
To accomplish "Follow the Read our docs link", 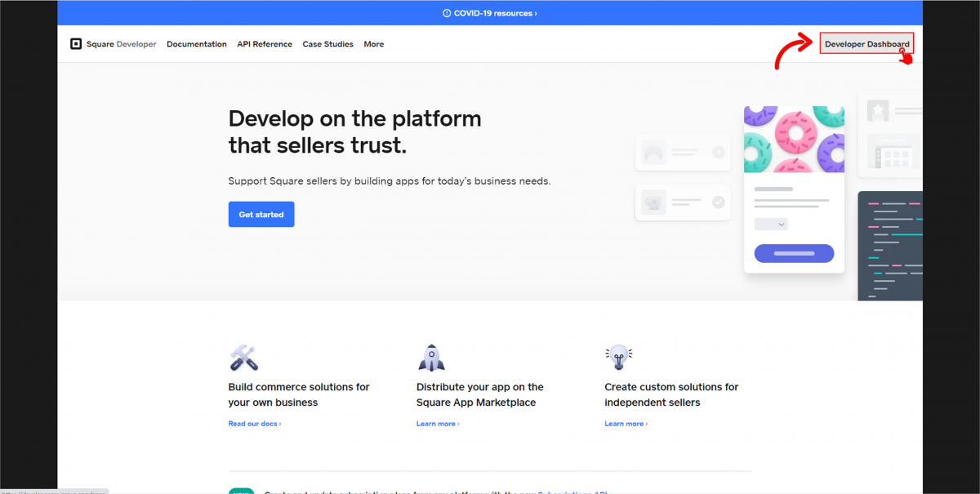I will pos(254,424).
